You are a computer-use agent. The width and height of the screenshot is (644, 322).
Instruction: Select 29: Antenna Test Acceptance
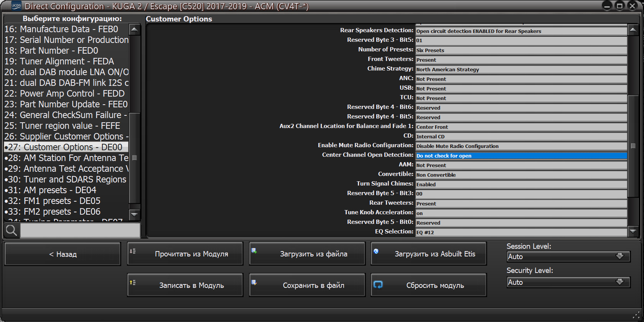tap(66, 169)
